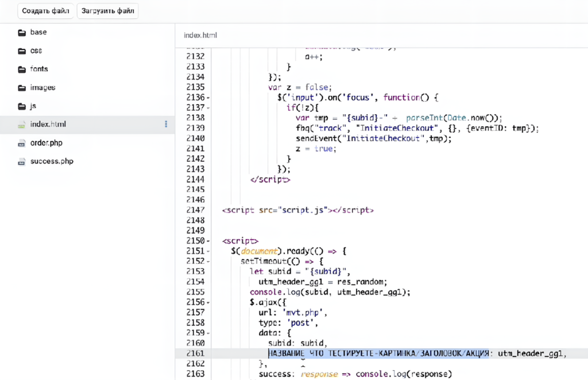Click the base folder icon

(x=22, y=32)
